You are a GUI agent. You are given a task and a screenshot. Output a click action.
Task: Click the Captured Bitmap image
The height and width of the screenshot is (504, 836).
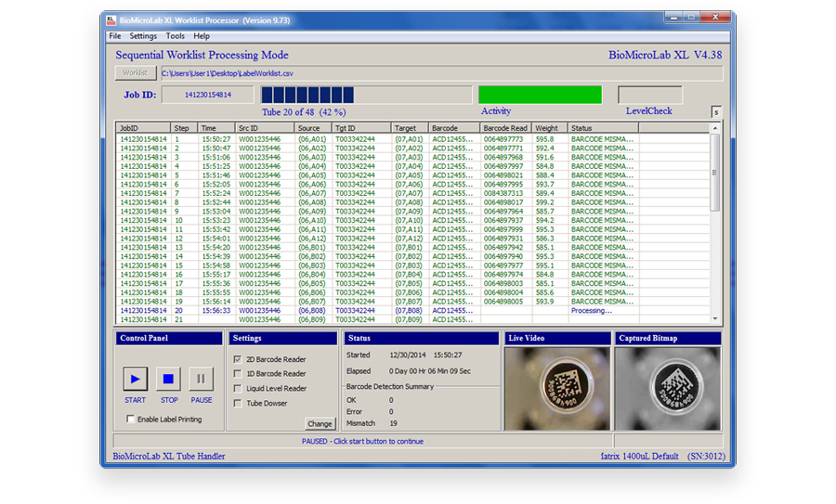tap(668, 388)
